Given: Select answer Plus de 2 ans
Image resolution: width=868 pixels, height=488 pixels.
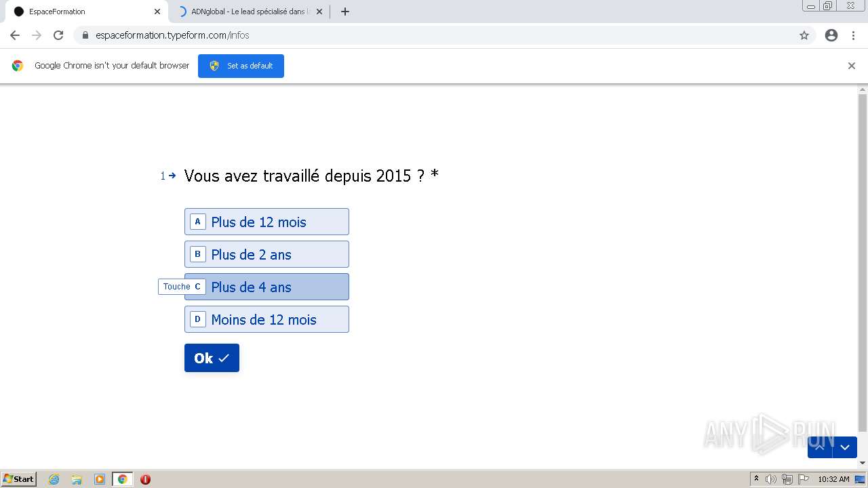Looking at the screenshot, I should (267, 254).
